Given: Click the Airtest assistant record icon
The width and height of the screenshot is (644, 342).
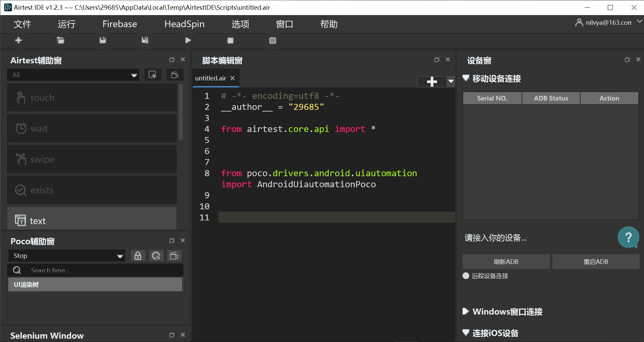Looking at the screenshot, I should (x=174, y=75).
